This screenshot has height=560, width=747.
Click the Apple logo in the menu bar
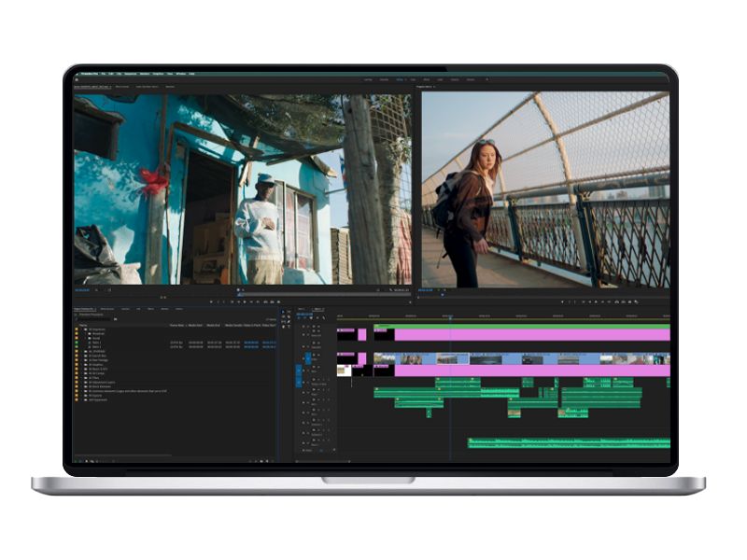(78, 73)
